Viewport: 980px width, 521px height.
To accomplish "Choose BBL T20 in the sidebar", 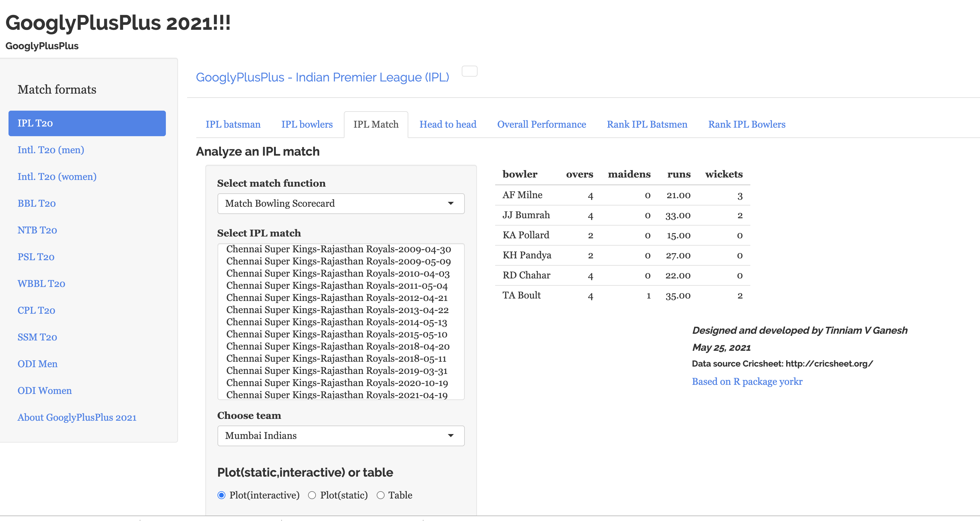I will [36, 204].
